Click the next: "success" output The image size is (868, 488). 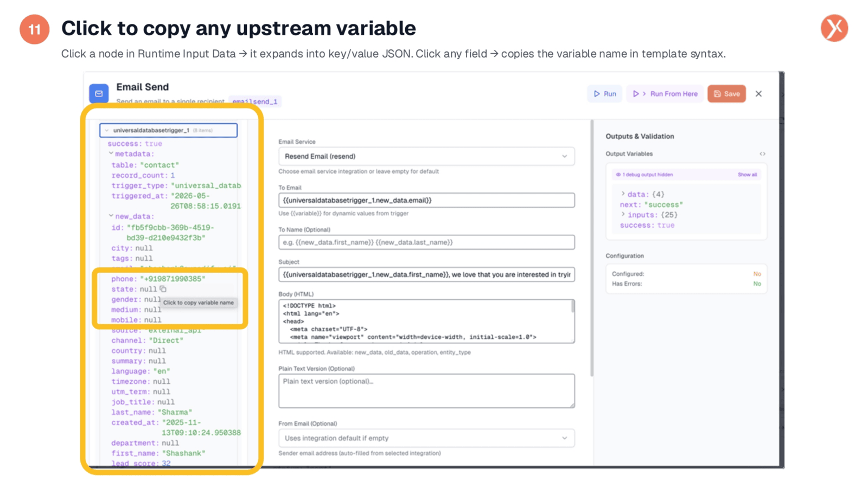[651, 204]
